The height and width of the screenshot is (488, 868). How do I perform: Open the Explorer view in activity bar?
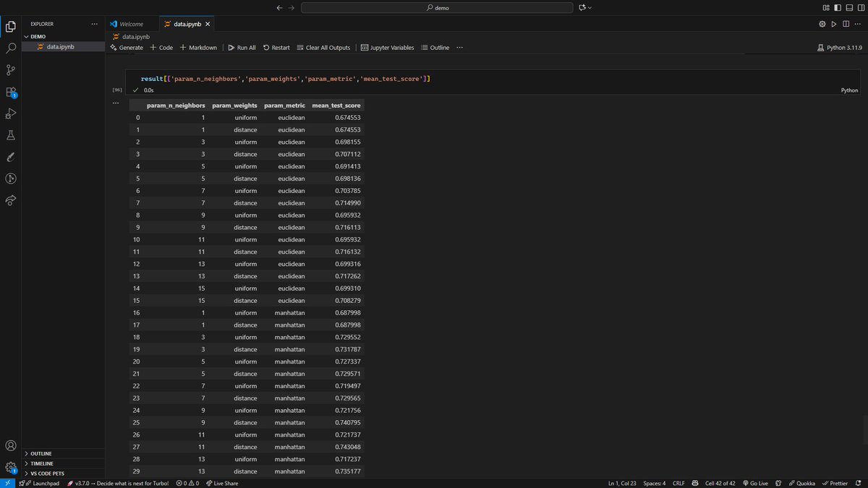pos(11,27)
